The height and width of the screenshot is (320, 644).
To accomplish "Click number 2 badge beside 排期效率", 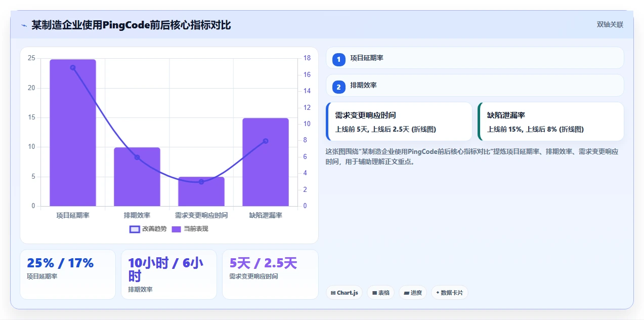I will [x=339, y=87].
